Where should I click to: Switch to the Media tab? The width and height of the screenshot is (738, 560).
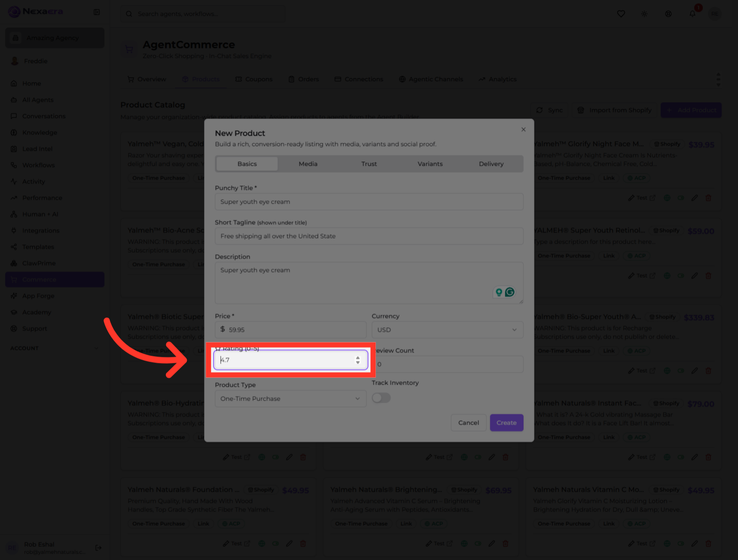click(308, 164)
